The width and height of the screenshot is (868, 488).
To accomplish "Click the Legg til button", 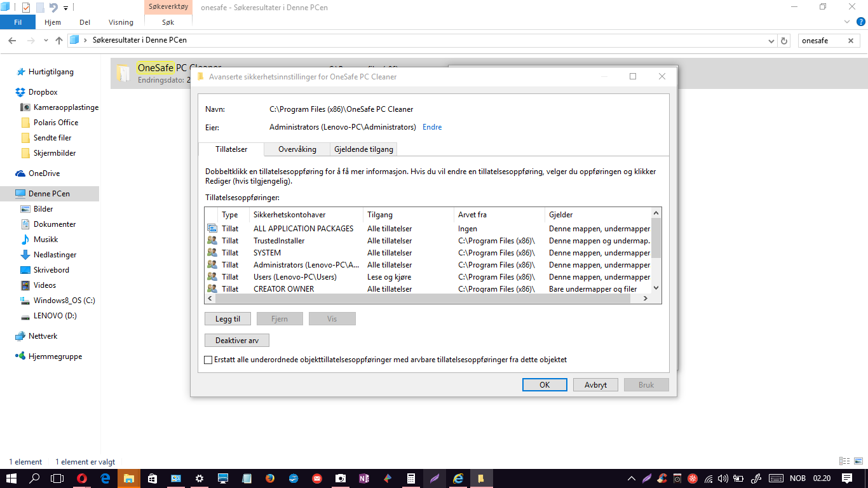I will [x=228, y=319].
